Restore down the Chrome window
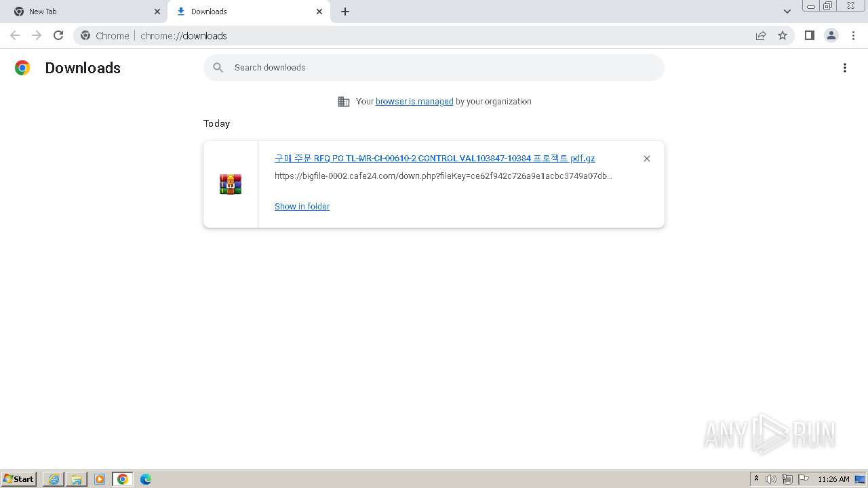Viewport: 868px width, 488px height. point(828,5)
